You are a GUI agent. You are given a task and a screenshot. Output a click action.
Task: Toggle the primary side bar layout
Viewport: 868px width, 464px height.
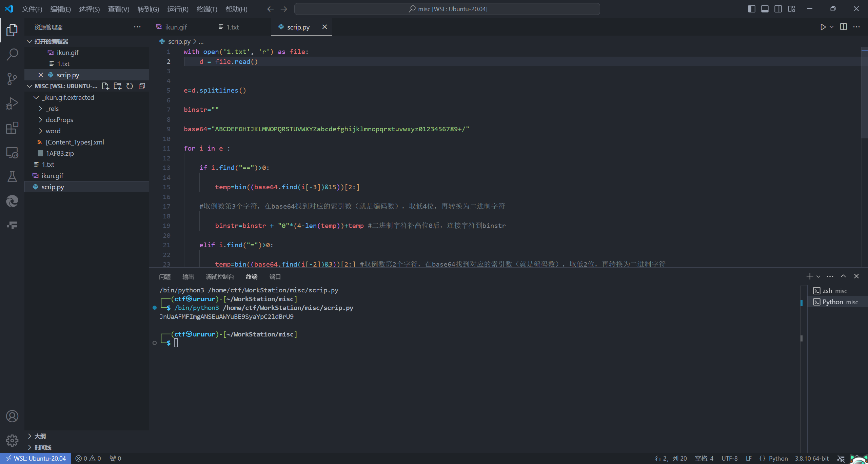tap(751, 9)
